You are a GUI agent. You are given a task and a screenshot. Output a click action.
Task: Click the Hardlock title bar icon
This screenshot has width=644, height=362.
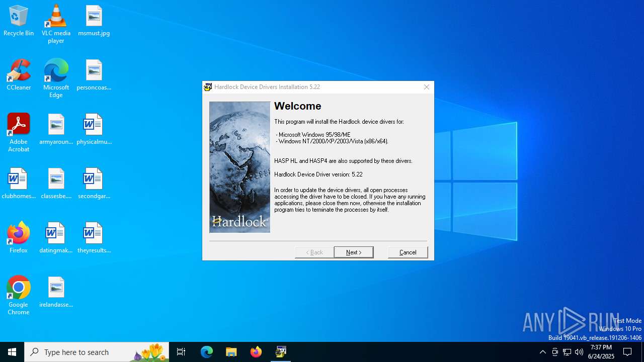208,87
